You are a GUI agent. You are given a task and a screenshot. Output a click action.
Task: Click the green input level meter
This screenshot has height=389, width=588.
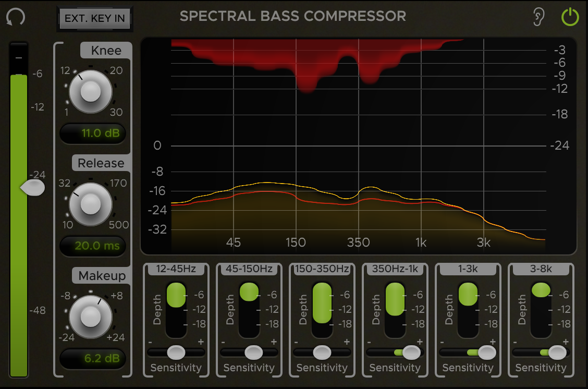(x=19, y=225)
